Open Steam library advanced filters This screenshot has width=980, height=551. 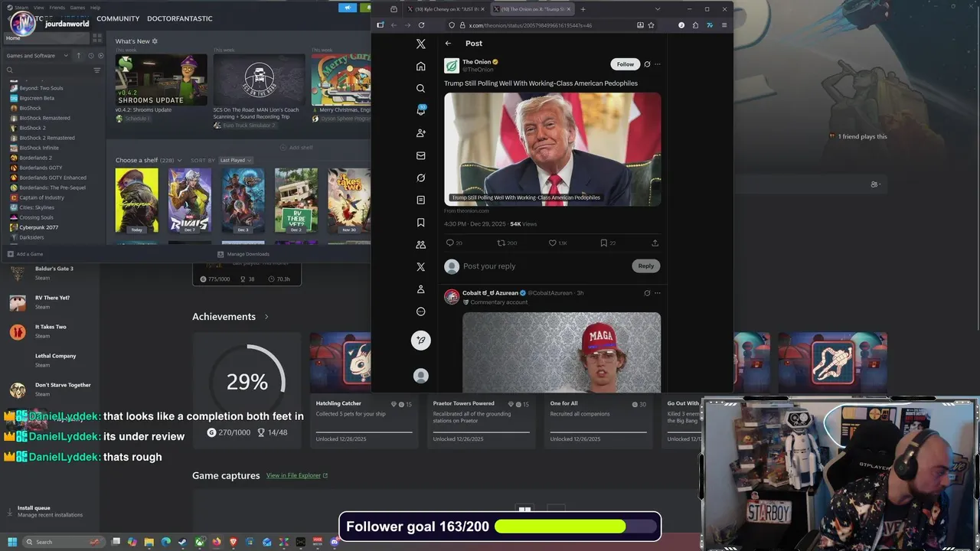97,70
